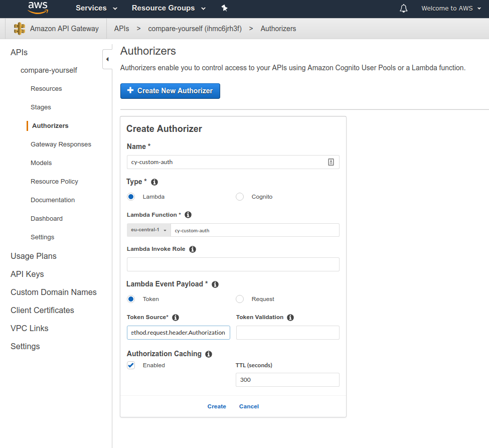Click the info icon next to Type
Screen dimensions: 489x448
tap(154, 182)
